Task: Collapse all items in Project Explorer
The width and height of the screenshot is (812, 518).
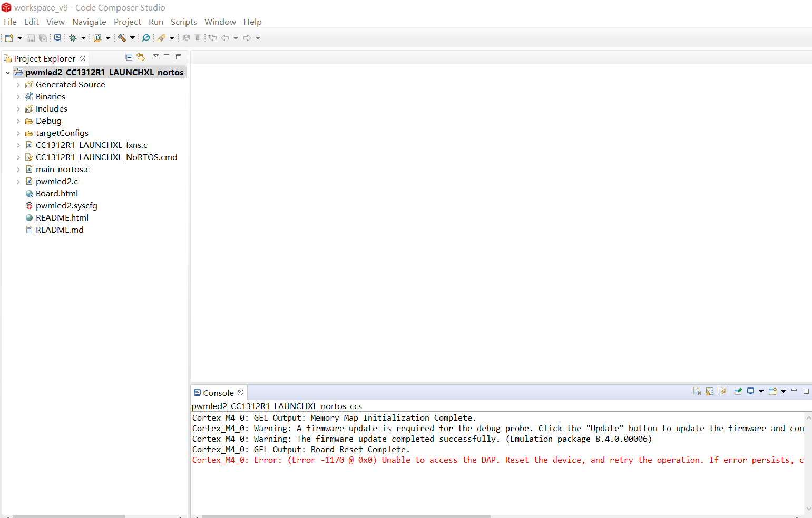Action: 129,56
